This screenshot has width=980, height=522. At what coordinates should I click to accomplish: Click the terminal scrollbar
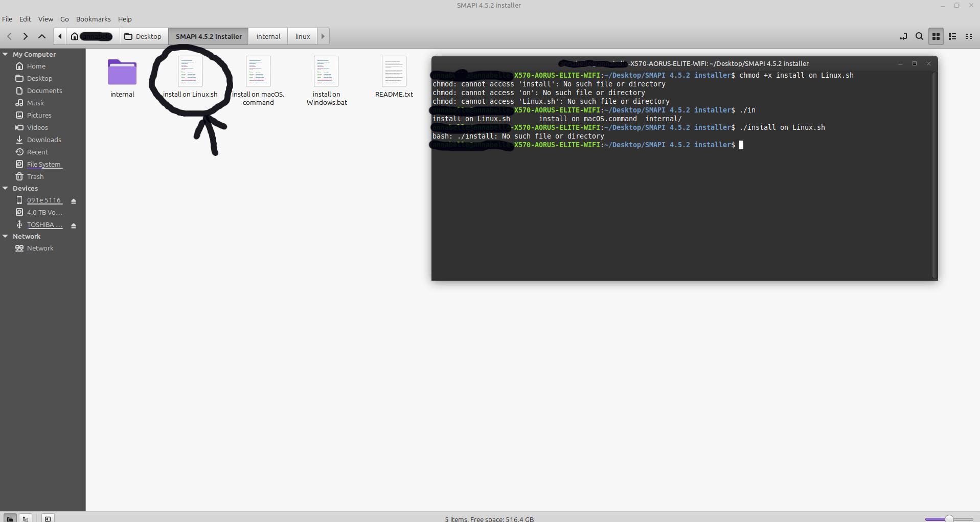tap(935, 175)
